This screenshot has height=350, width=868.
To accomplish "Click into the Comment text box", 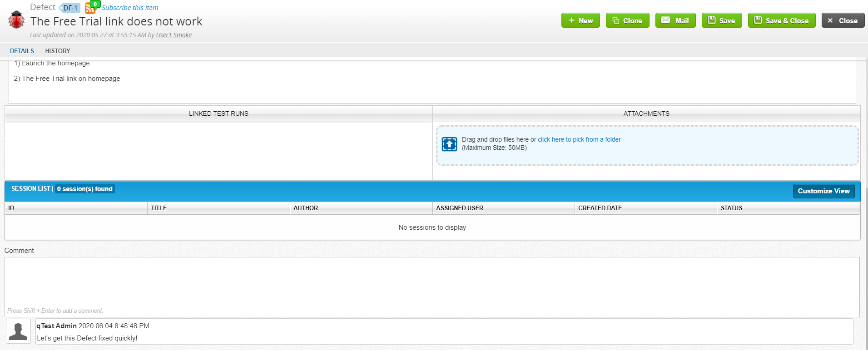I will (x=432, y=287).
